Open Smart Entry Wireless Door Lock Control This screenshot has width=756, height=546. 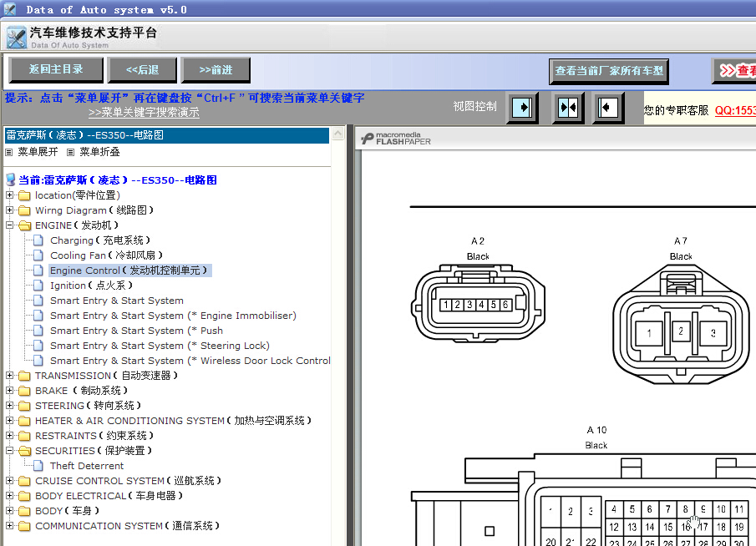point(190,361)
